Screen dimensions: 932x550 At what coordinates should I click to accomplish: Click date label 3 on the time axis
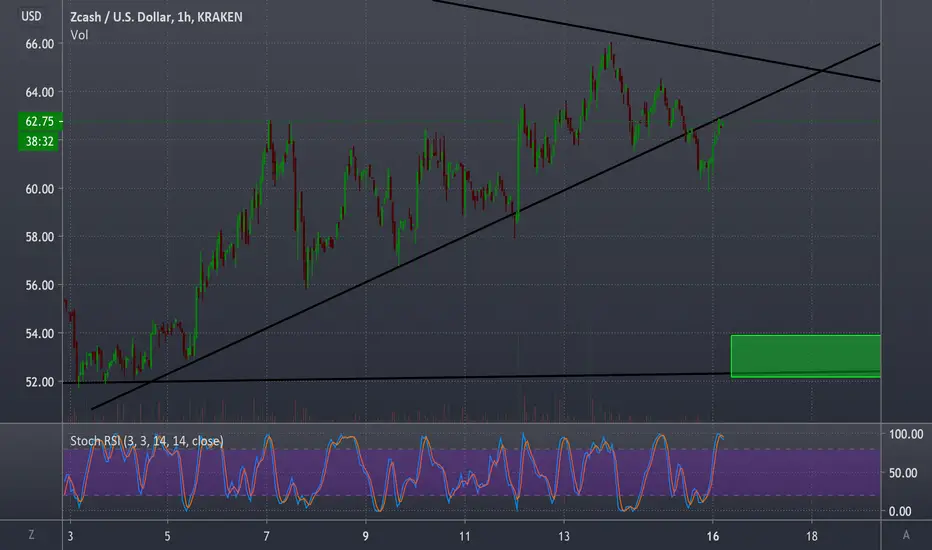pyautogui.click(x=70, y=536)
